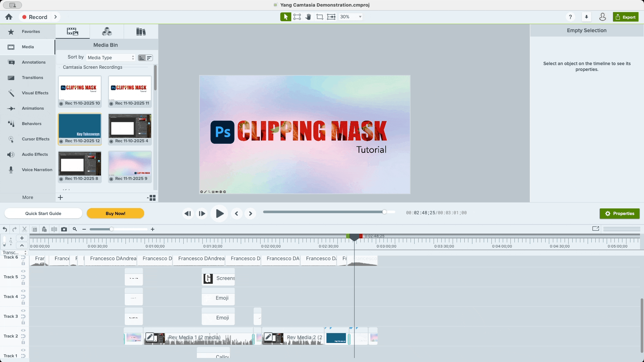Image resolution: width=644 pixels, height=362 pixels.
Task: Sort Media Bin in ascending order
Action: click(x=142, y=58)
